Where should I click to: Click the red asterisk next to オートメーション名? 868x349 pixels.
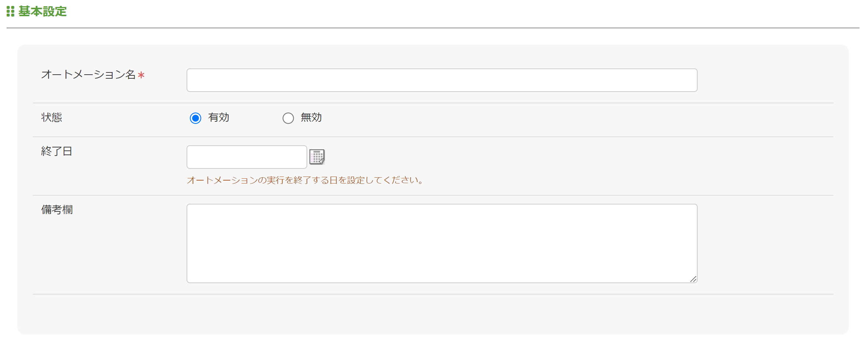[x=142, y=75]
